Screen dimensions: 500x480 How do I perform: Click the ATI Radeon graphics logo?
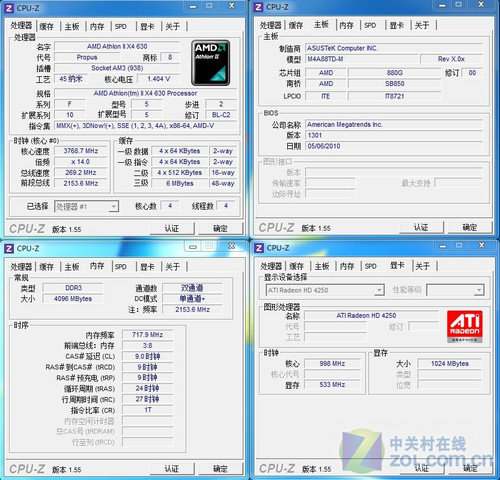(465, 327)
